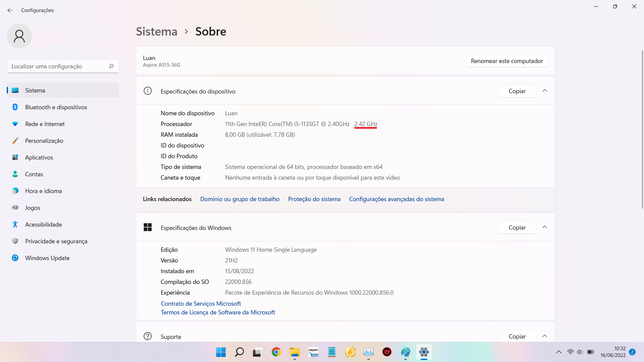Image resolution: width=644 pixels, height=362 pixels.
Task: Open the Amazon taskbar app
Action: coord(313,352)
